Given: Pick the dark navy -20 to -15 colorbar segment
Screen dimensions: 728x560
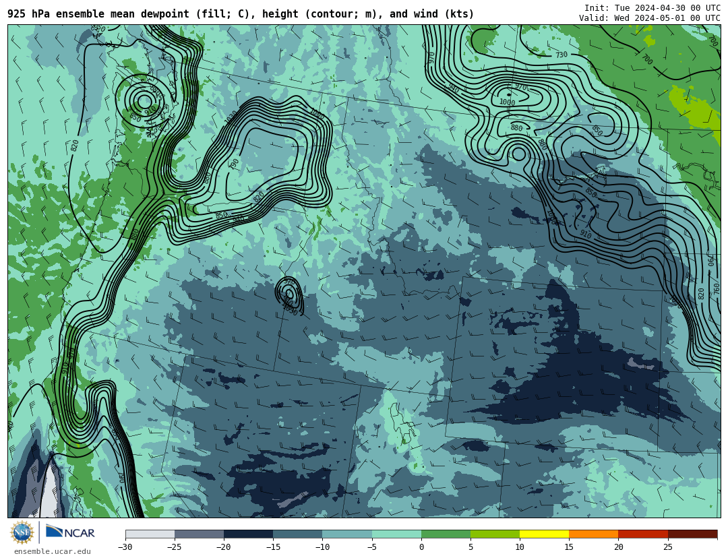Looking at the screenshot, I should 248,534.
